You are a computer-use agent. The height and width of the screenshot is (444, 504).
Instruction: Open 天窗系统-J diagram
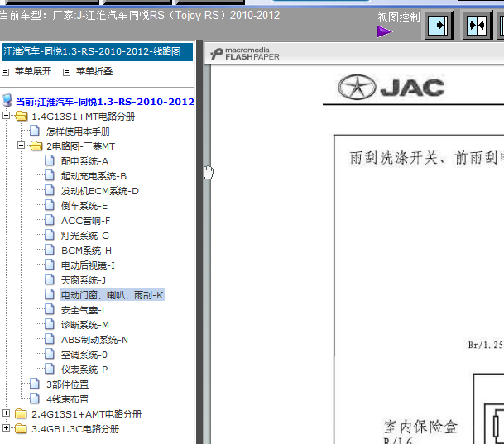click(x=84, y=280)
